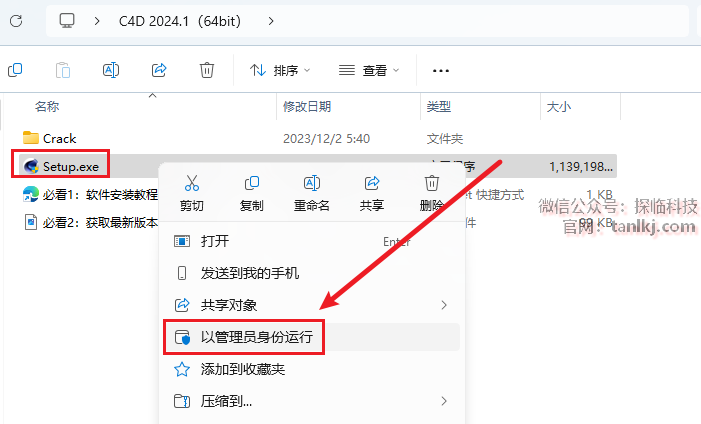Viewport: 701px width, 424px height.
Task: Click the Delete trash icon in toolbar
Action: click(x=207, y=70)
